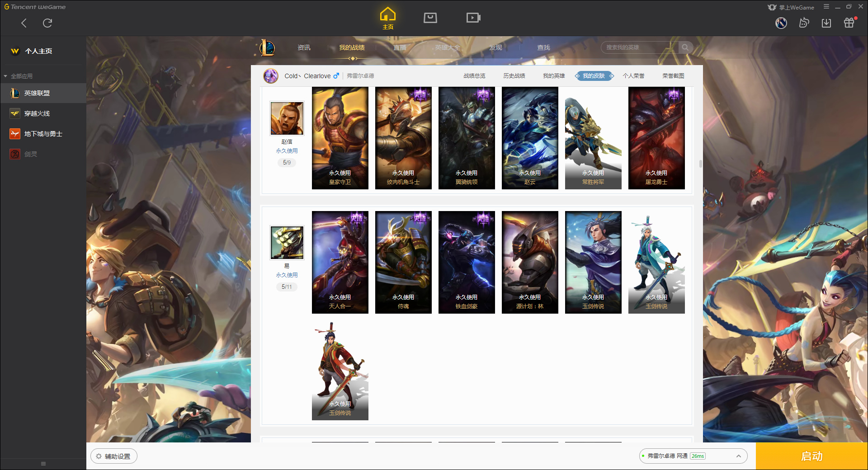Click the 5/11 skin count badge
This screenshot has height=470, width=868.
(287, 287)
